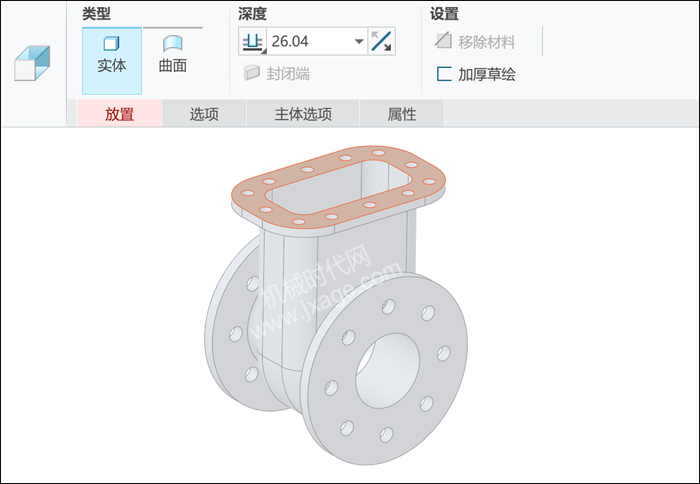Click the 设置 section label
This screenshot has width=700, height=484.
pyautogui.click(x=444, y=13)
